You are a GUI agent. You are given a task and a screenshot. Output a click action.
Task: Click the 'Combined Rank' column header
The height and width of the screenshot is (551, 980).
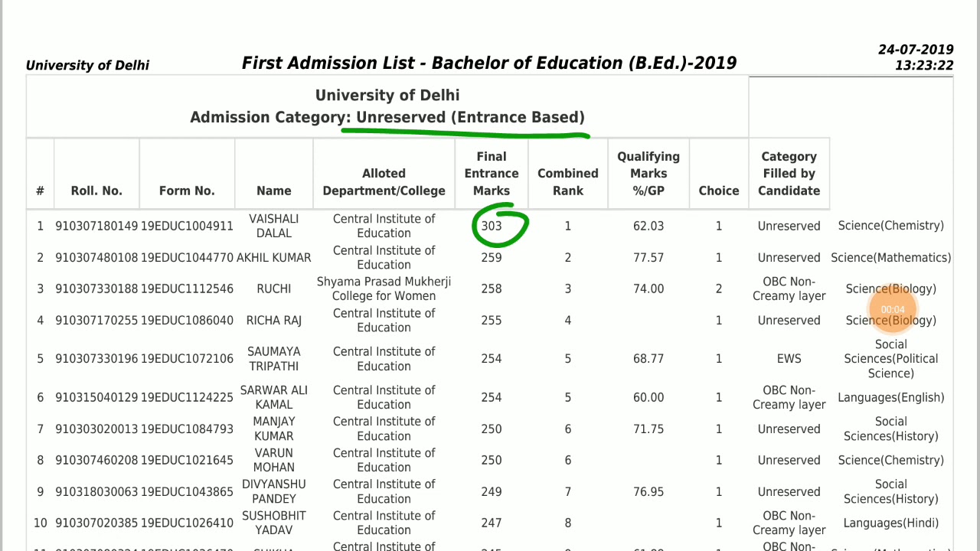point(568,182)
